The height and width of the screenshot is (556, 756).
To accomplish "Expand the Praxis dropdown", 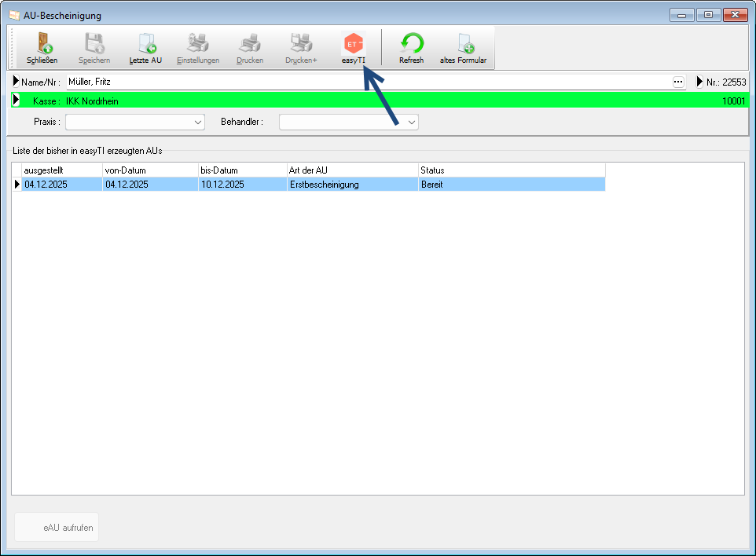I will pos(197,122).
